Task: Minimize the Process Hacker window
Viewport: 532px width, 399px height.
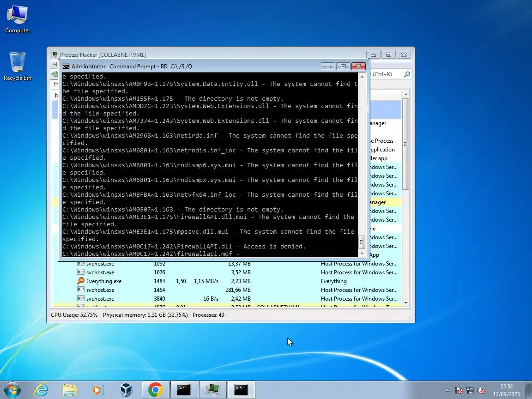Action: (373, 54)
